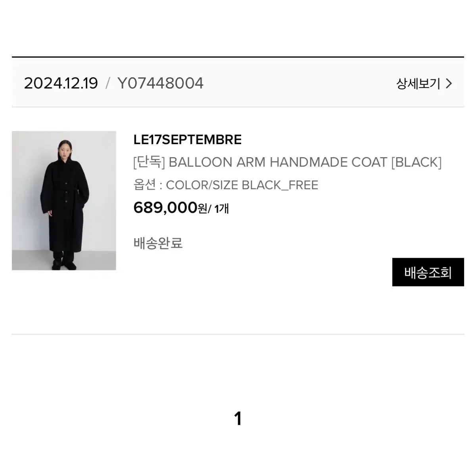The image size is (476, 468).
Task: Select the LE17SEPTEMBRE brand name
Action: 188,140
